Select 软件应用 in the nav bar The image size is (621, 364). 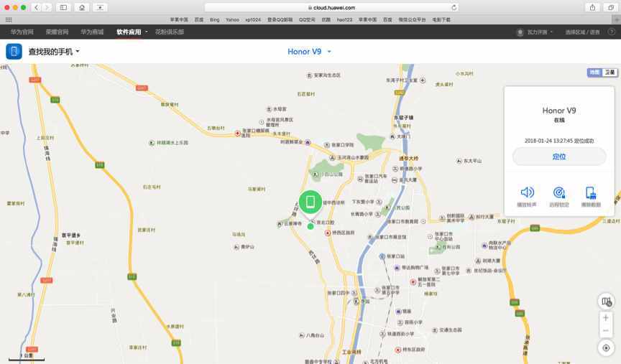click(129, 32)
